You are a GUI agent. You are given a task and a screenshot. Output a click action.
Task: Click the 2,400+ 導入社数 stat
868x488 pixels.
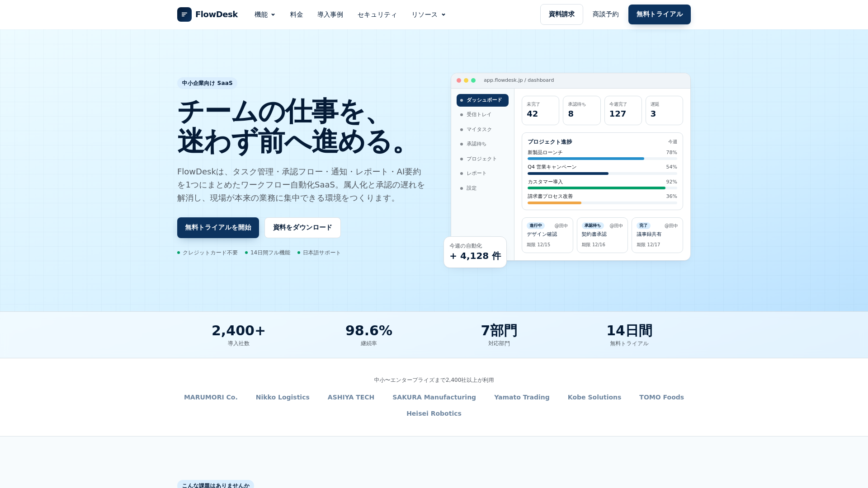click(239, 335)
